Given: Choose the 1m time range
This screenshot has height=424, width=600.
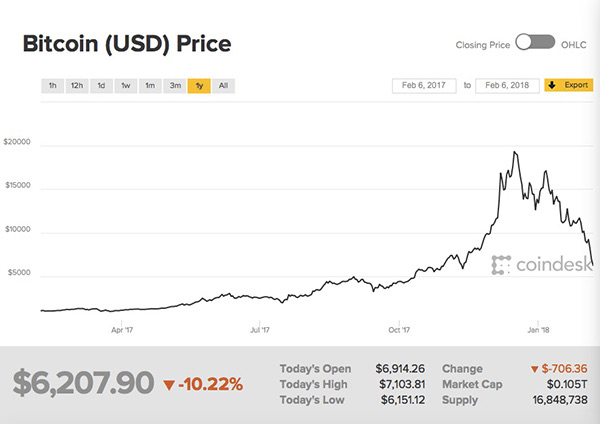Looking at the screenshot, I should coord(150,86).
